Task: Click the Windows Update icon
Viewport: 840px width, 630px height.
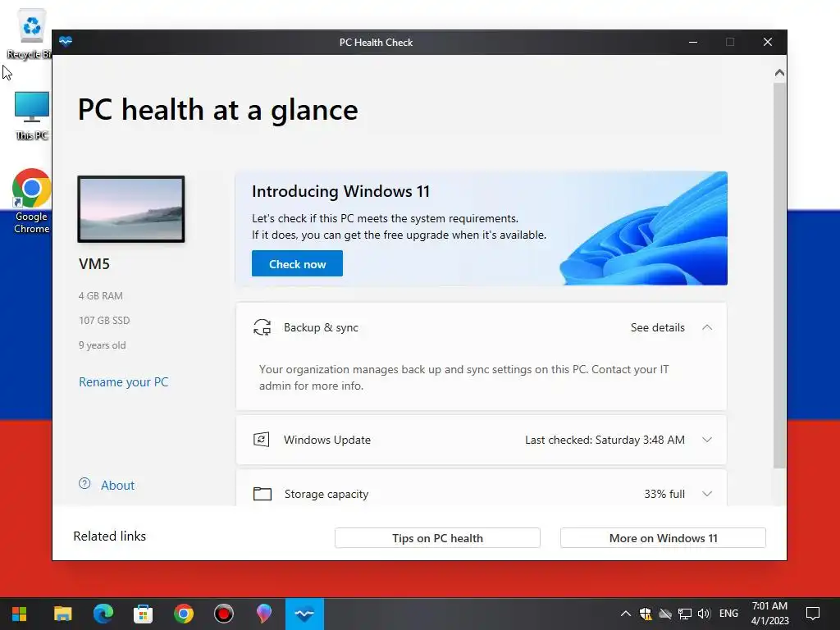Action: point(262,440)
